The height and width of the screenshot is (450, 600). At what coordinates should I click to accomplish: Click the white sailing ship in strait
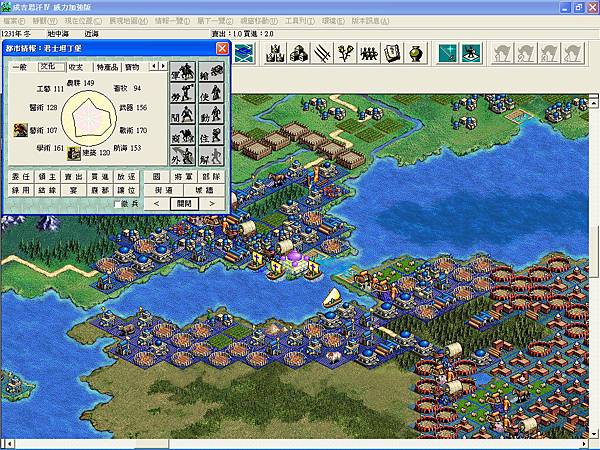point(332,297)
